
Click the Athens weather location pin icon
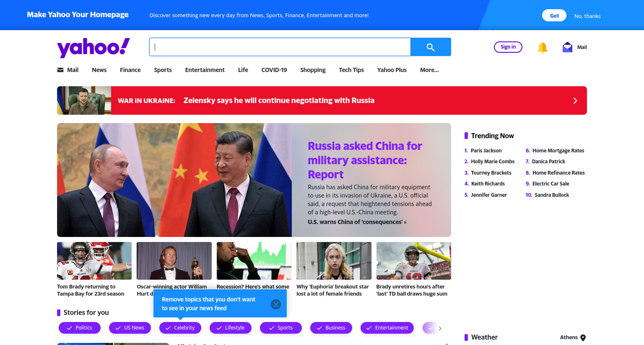pyautogui.click(x=583, y=338)
